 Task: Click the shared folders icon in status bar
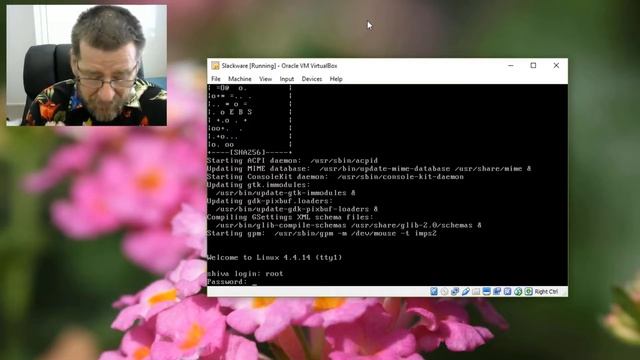pyautogui.click(x=476, y=291)
